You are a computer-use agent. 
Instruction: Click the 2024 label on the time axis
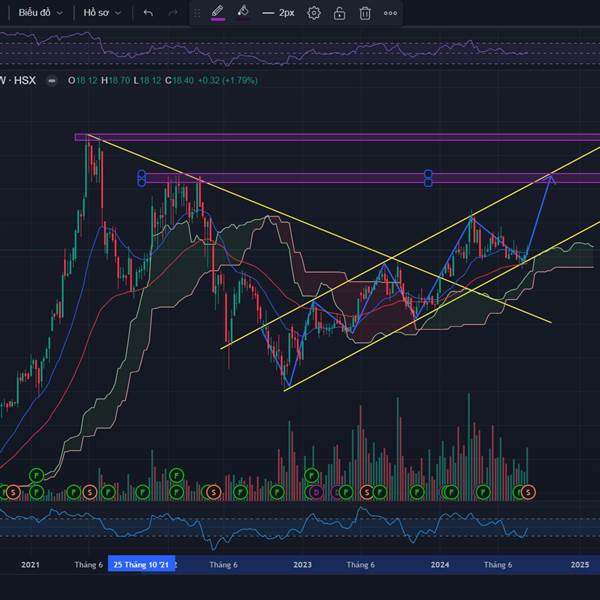[440, 564]
